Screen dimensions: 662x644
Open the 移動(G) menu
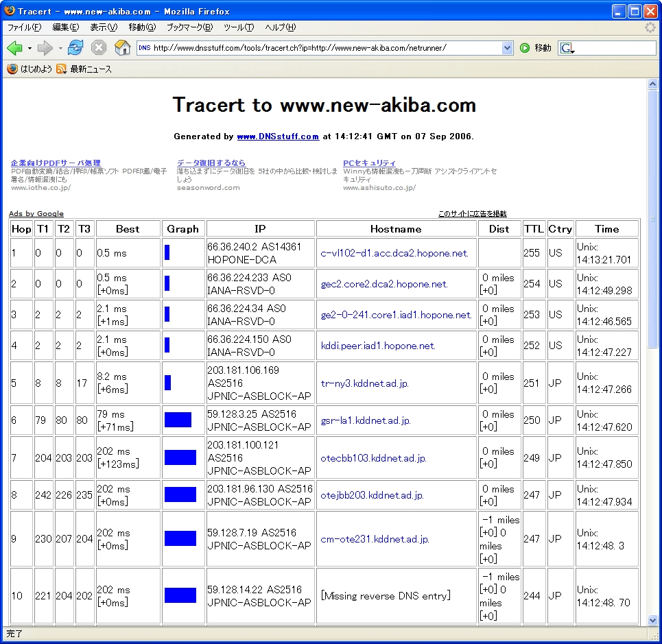click(142, 27)
